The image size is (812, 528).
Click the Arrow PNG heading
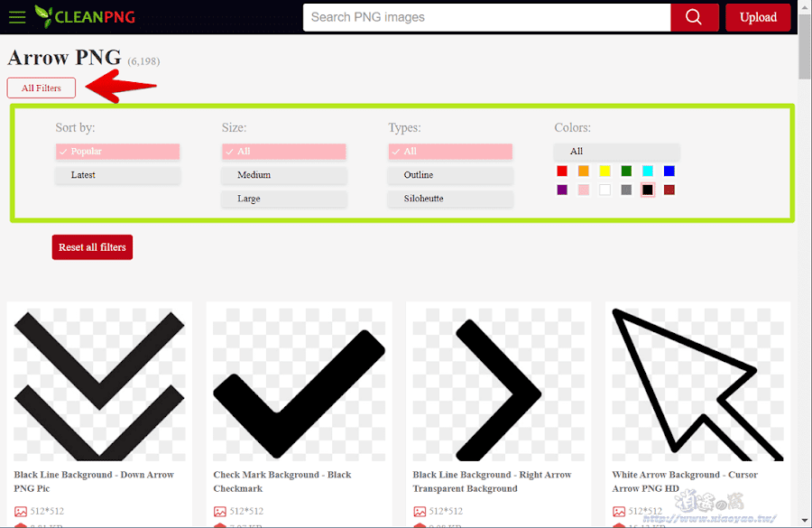[x=64, y=58]
